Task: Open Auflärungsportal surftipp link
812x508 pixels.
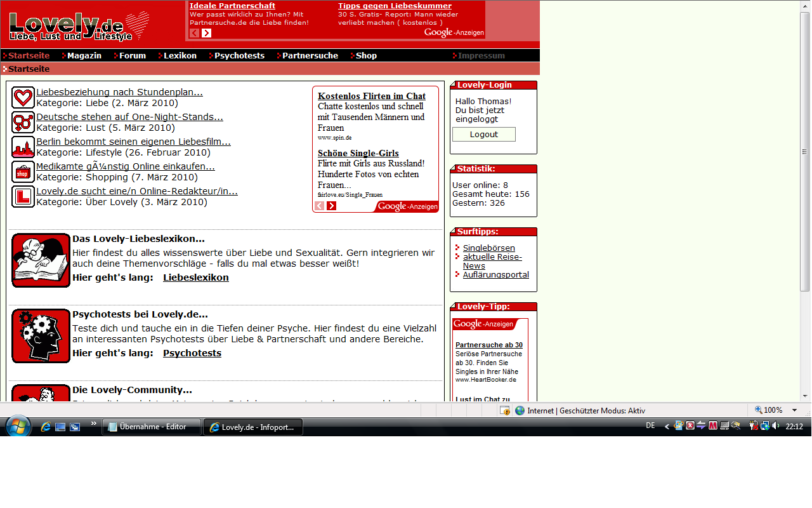Action: 496,275
